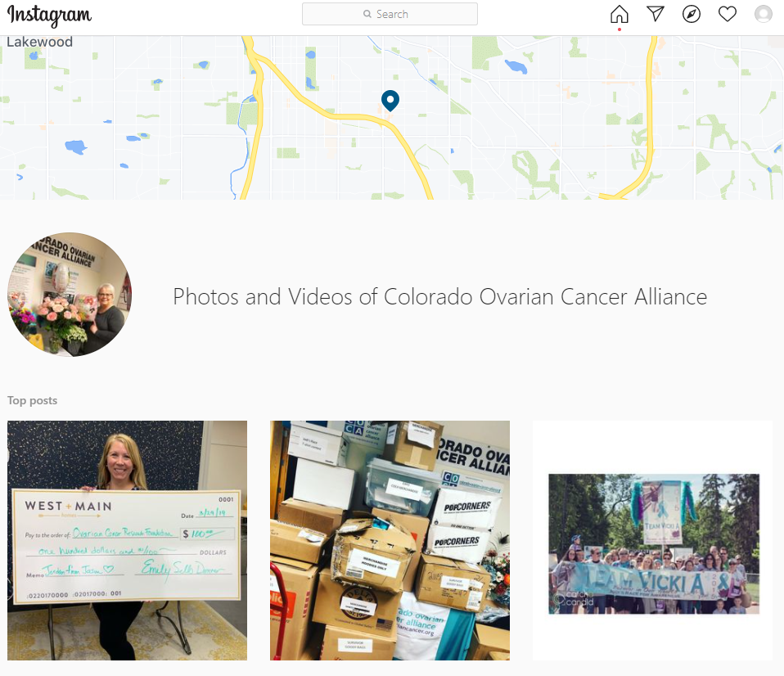
Task: Click the Instagram logo
Action: point(49,16)
